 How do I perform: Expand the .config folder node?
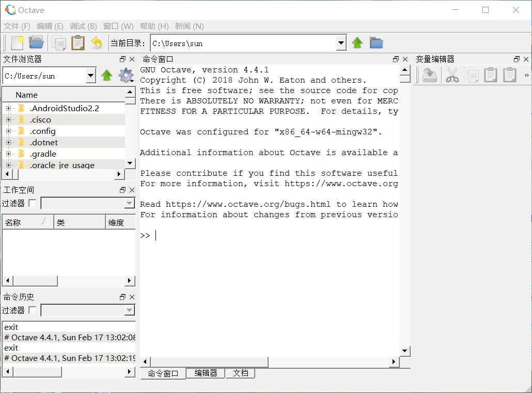tap(8, 131)
